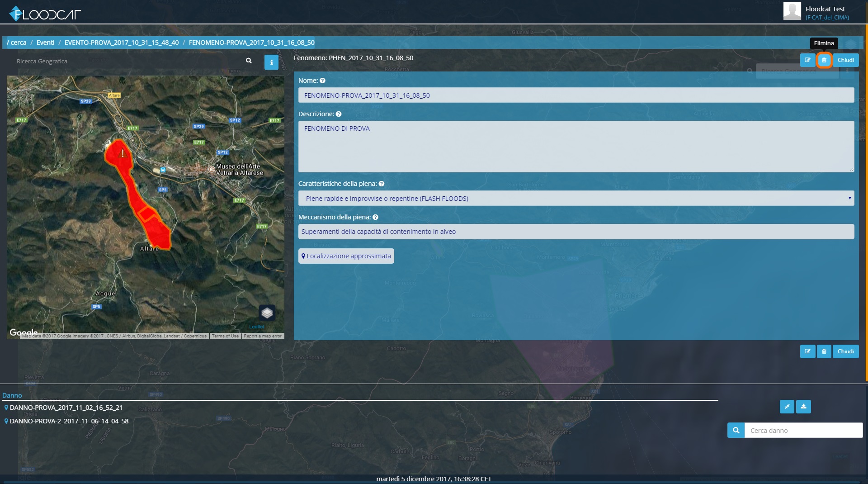Click the bottom edit phenomenon icon
Image resolution: width=868 pixels, height=484 pixels.
pyautogui.click(x=807, y=351)
